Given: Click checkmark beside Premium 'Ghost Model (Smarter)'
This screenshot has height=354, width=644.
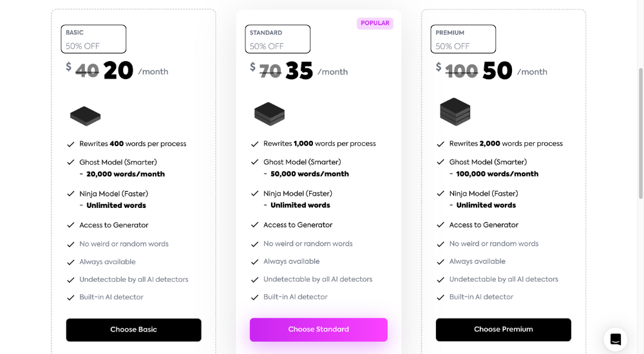Looking at the screenshot, I should (x=440, y=162).
